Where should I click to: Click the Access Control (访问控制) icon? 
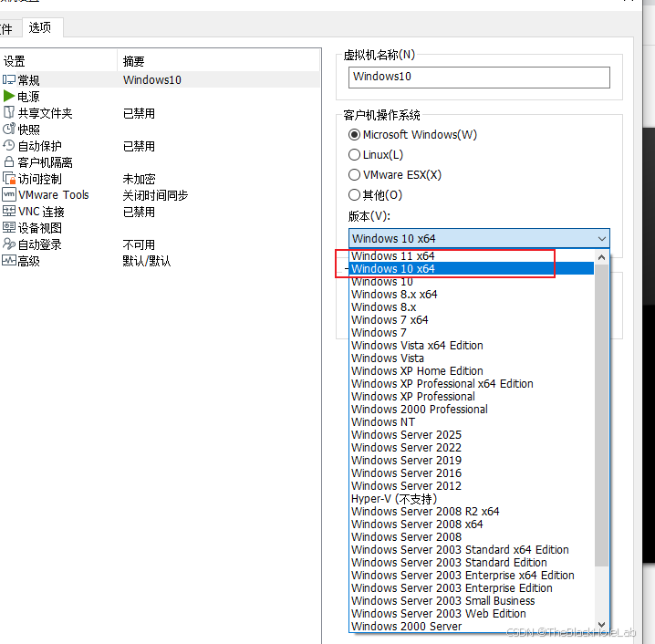[9, 179]
